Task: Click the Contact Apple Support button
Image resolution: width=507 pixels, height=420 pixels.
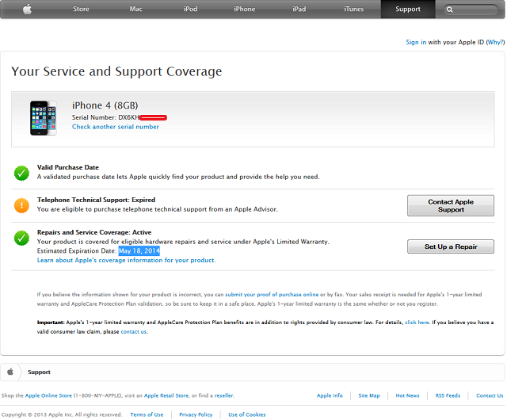Action: click(x=451, y=205)
